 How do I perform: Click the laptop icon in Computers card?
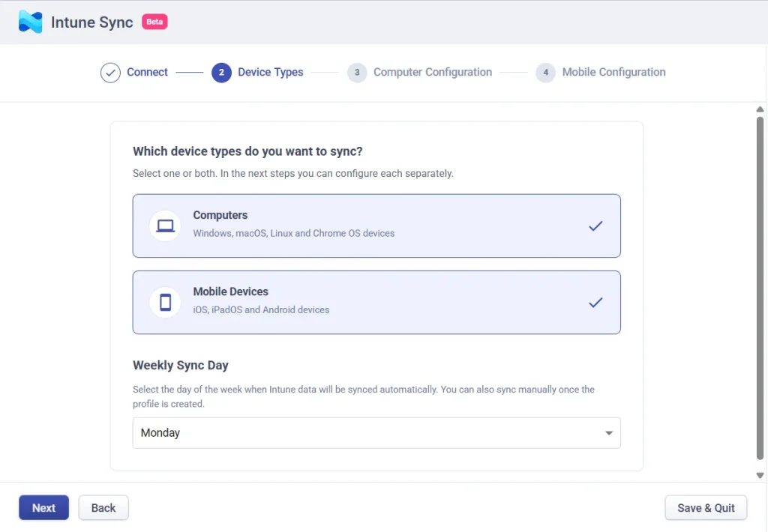click(165, 226)
